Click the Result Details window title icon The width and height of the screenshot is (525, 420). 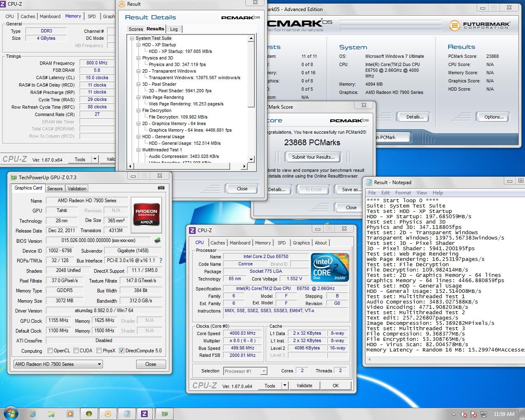click(121, 4)
